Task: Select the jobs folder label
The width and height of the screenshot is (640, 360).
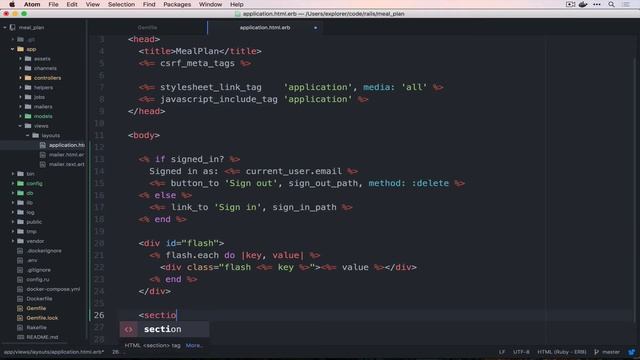Action: click(39, 97)
